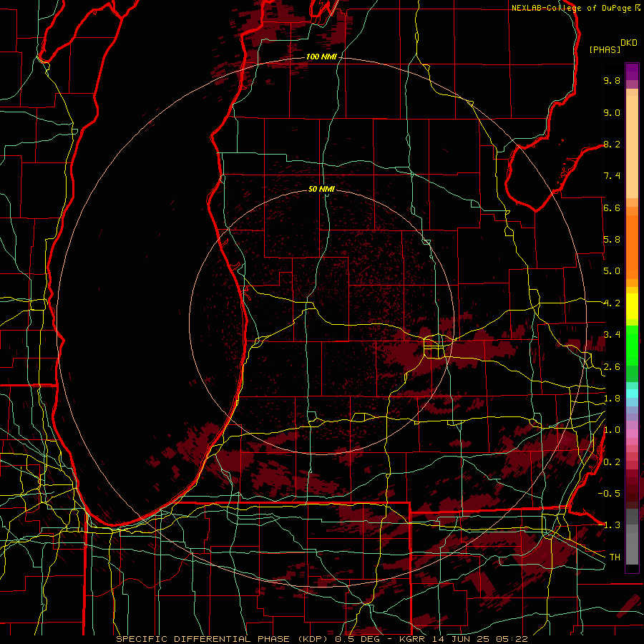Click the 7.4 scale value
Screen dimensions: 644x644
pos(612,176)
